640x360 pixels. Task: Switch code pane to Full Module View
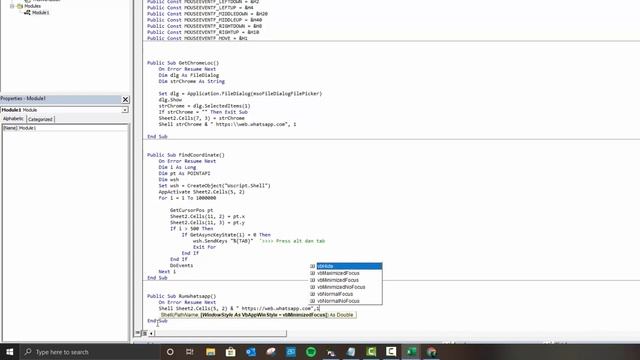tap(144, 333)
